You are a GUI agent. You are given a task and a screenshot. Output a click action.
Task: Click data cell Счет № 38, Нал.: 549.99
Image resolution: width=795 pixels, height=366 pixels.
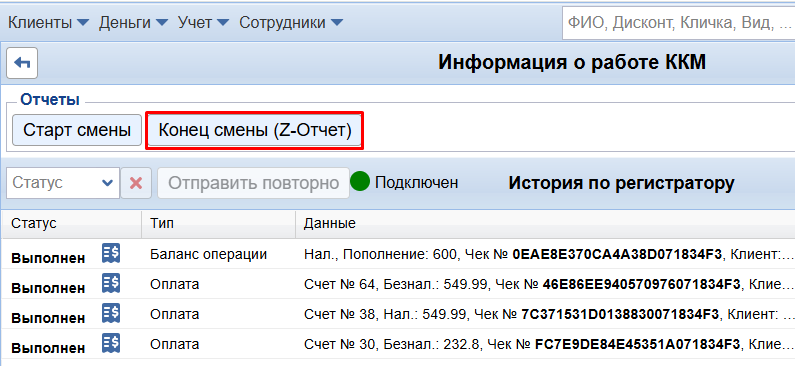point(545,314)
